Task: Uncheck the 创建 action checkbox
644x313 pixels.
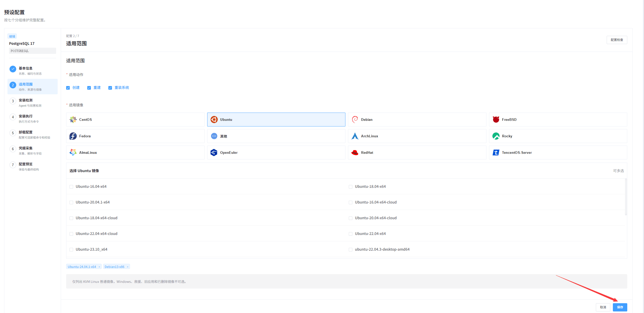Action: (68, 88)
